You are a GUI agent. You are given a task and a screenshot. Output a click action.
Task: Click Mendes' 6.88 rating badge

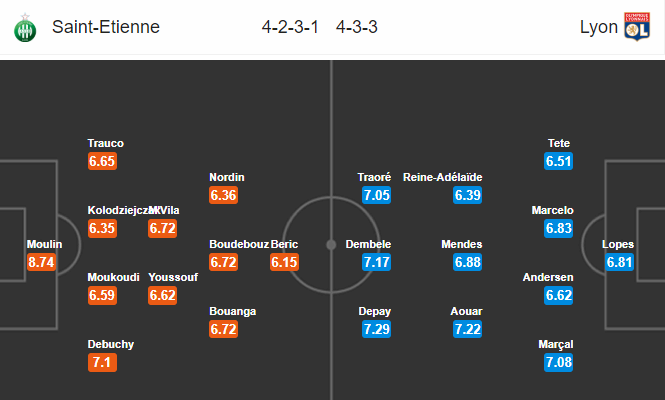[467, 262]
